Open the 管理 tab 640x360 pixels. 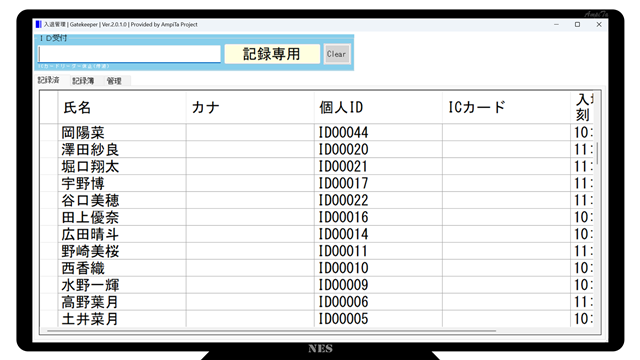(114, 81)
